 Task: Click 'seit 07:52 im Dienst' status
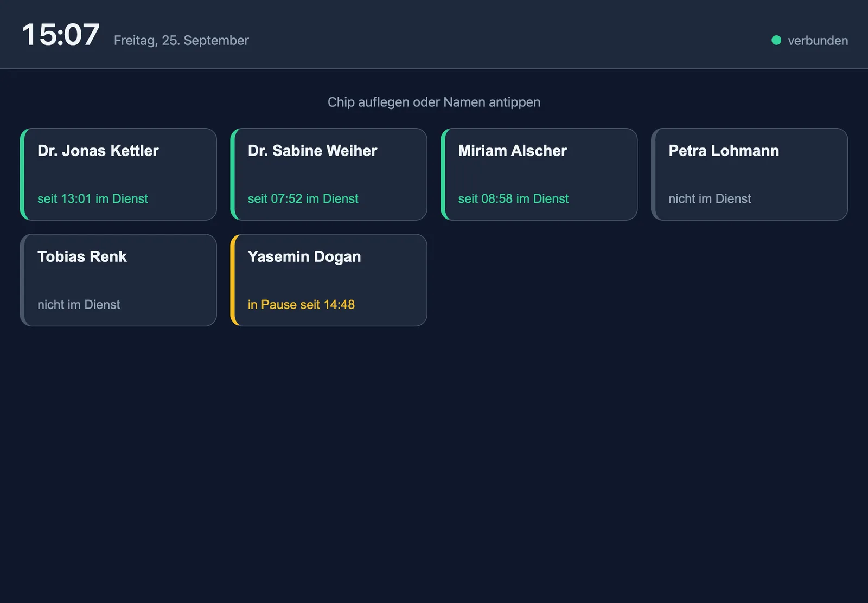pyautogui.click(x=303, y=199)
